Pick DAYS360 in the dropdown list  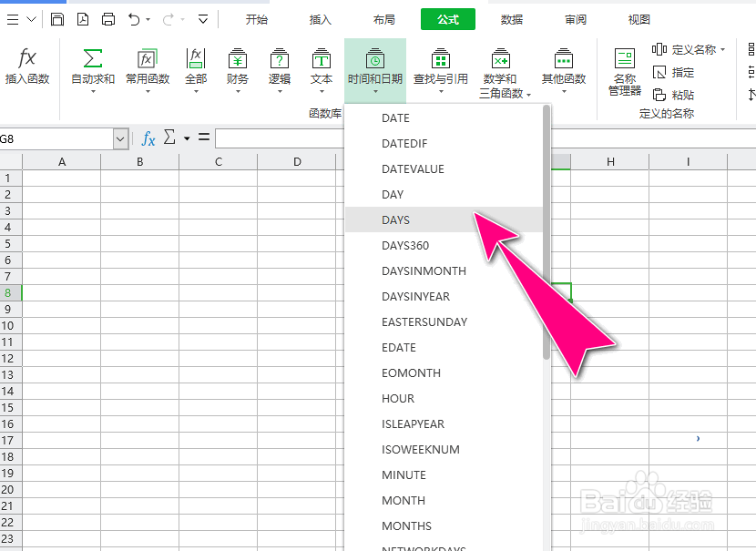(444, 245)
